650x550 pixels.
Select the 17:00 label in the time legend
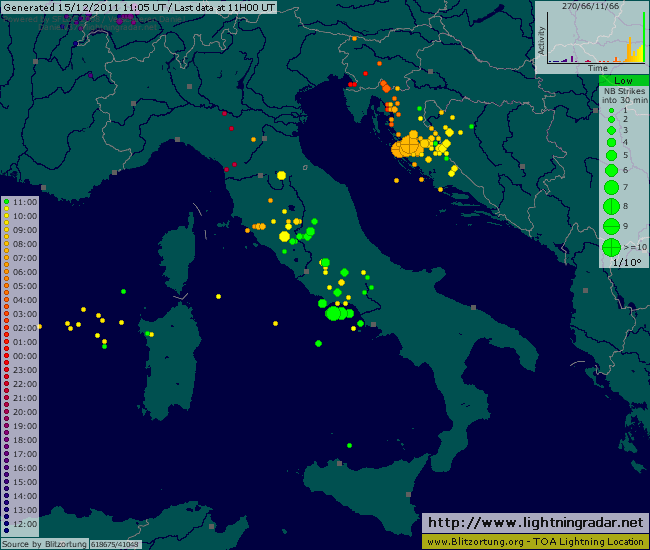[x=25, y=454]
